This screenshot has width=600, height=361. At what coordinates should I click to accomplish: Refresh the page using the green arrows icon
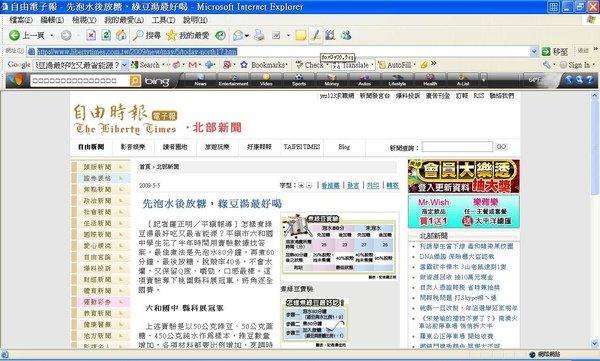click(106, 36)
